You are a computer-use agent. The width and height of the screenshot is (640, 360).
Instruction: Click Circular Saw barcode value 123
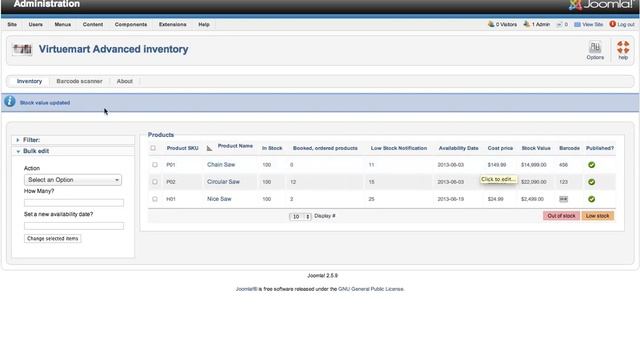coord(563,182)
